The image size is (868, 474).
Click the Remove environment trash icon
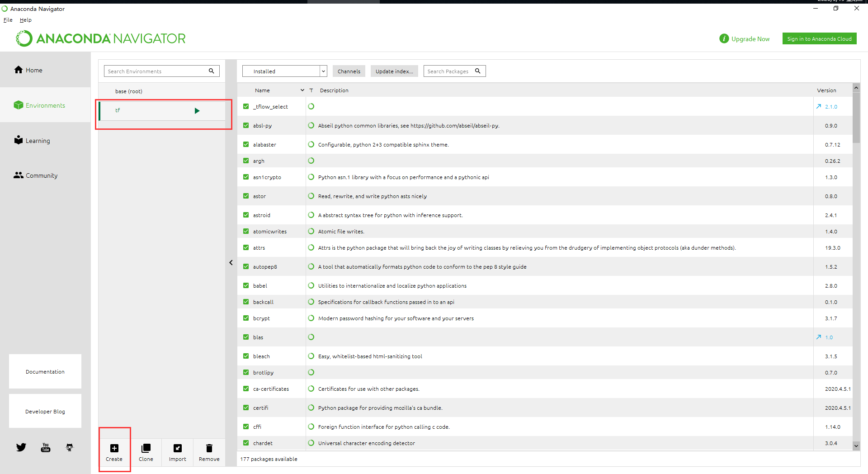[209, 448]
